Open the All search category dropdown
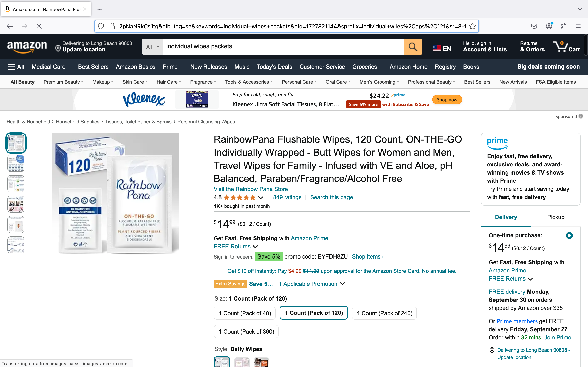The height and width of the screenshot is (367, 588). point(153,47)
